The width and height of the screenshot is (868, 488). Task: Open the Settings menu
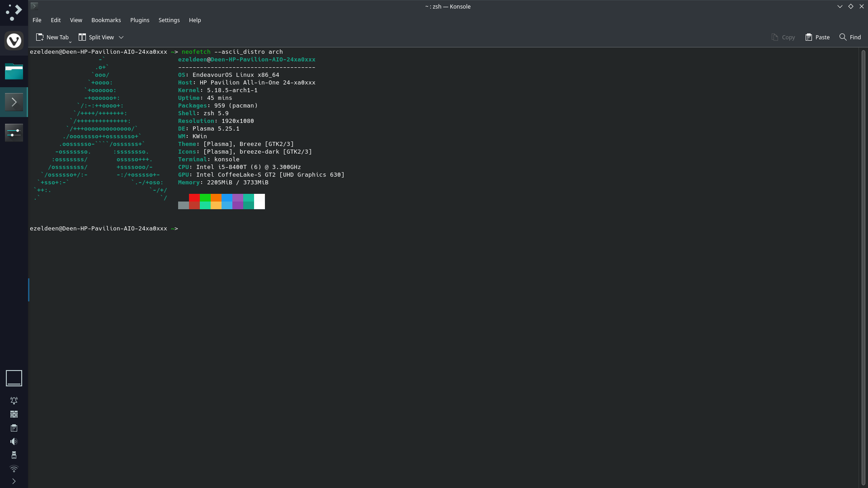(x=169, y=20)
